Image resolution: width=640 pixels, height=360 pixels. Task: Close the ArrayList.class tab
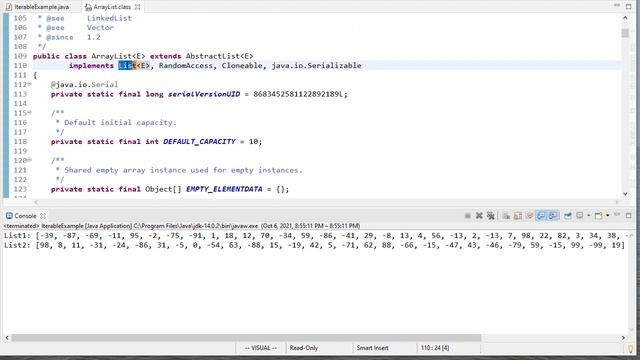(138, 7)
